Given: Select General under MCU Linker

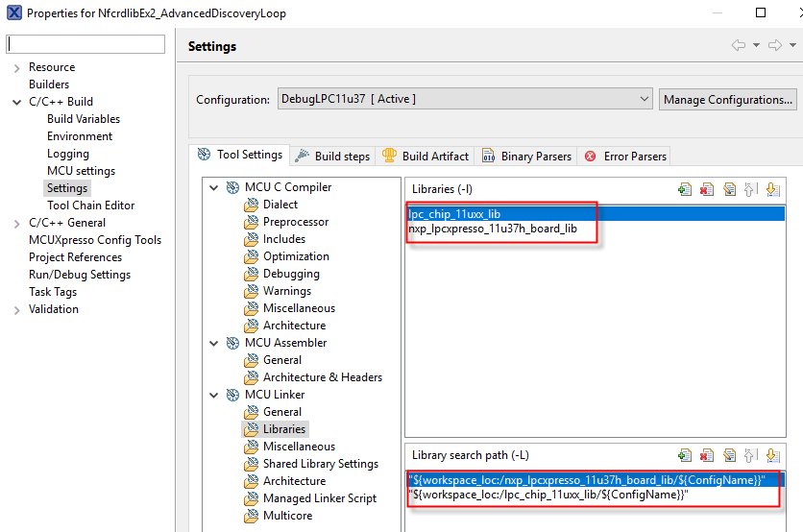Looking at the screenshot, I should click(282, 412).
